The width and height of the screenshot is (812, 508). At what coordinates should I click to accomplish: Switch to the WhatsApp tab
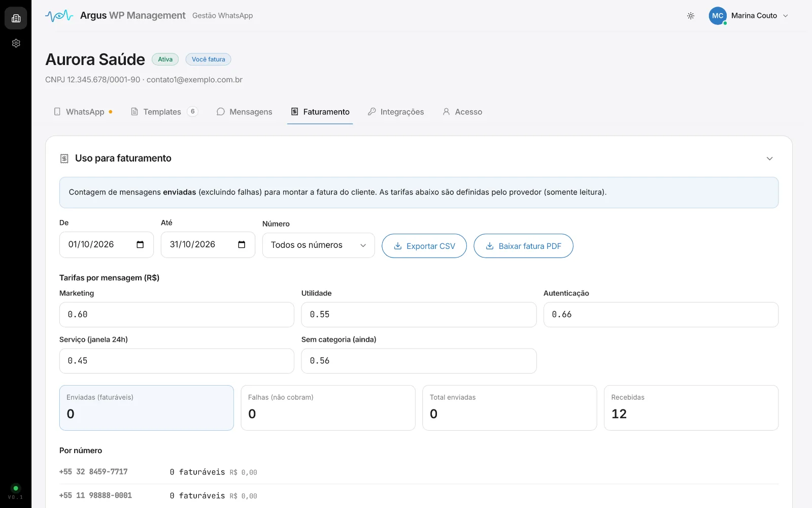tap(83, 112)
